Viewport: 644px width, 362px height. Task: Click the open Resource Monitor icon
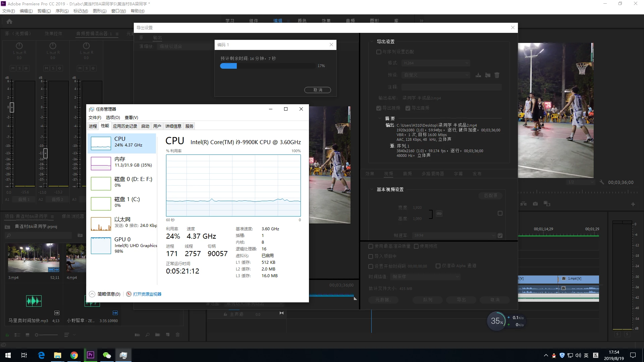(129, 294)
